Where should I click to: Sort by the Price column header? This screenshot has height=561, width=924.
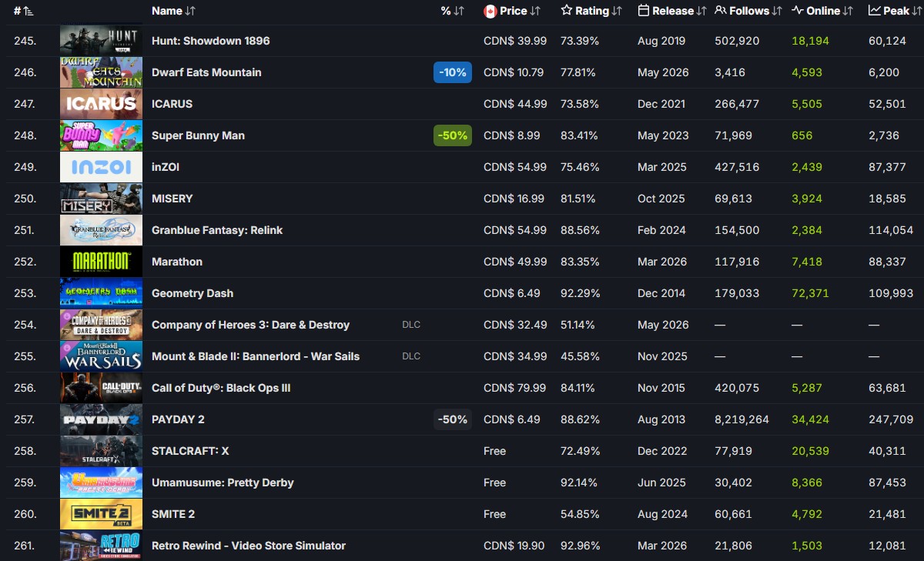click(x=512, y=11)
